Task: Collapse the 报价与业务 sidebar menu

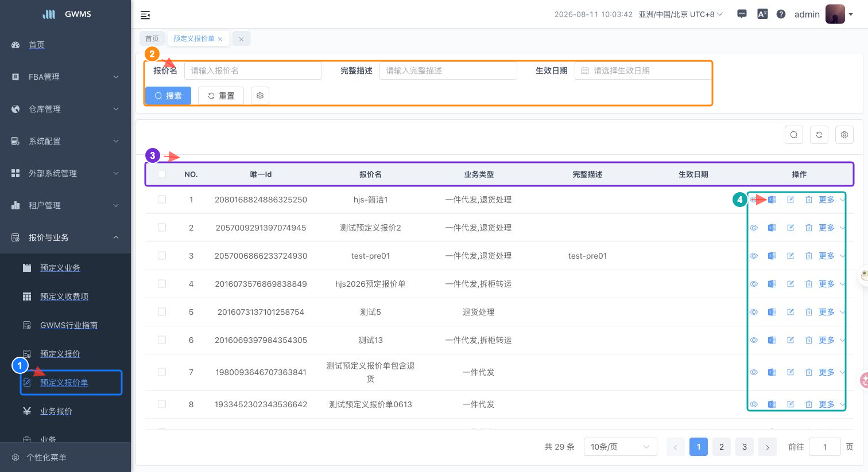Action: 65,237
